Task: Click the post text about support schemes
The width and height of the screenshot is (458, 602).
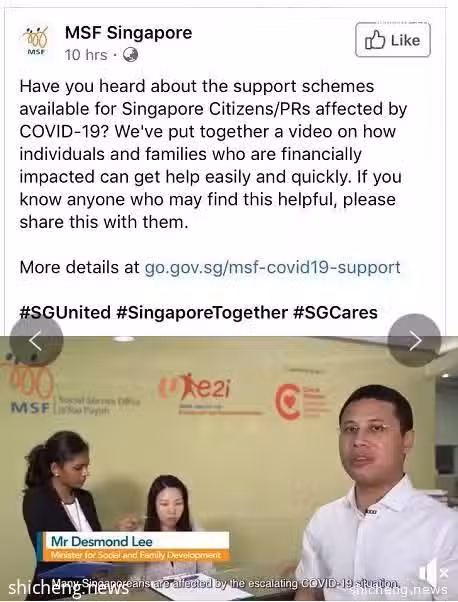Action: (213, 154)
